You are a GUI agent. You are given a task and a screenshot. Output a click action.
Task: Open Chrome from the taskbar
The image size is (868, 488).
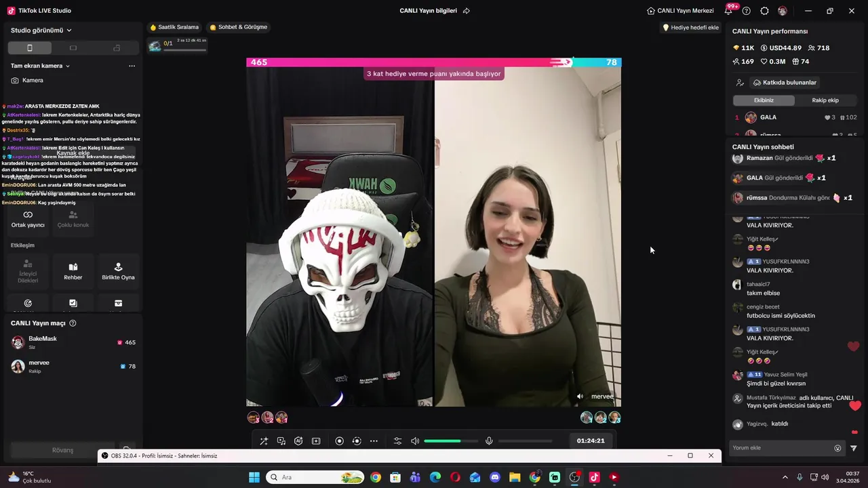pyautogui.click(x=376, y=477)
